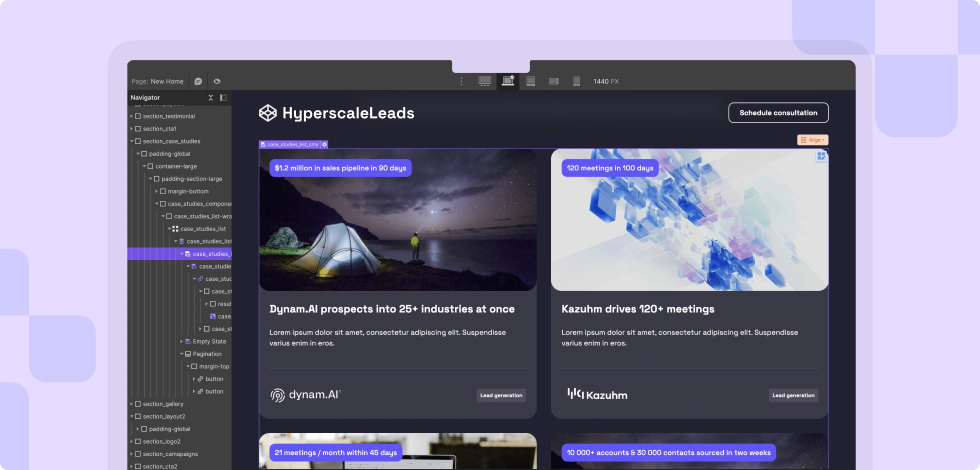The image size is (980, 470).
Task: Expand the margin-bottom node arrow
Action: pyautogui.click(x=156, y=191)
